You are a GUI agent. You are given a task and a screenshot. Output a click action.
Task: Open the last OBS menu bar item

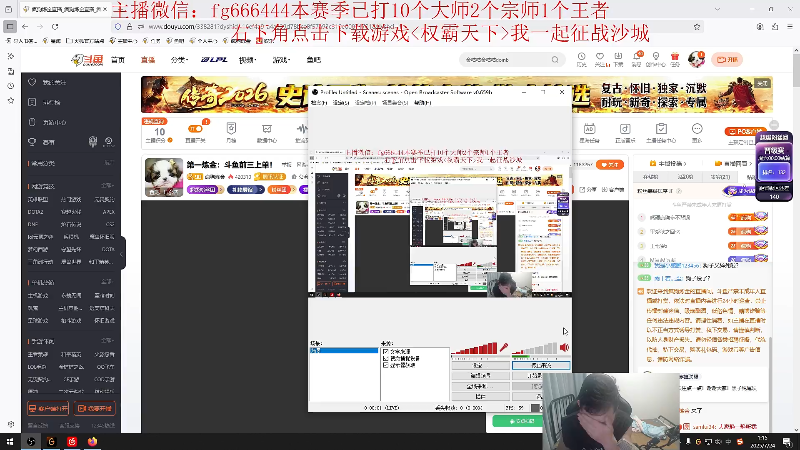pyautogui.click(x=422, y=103)
